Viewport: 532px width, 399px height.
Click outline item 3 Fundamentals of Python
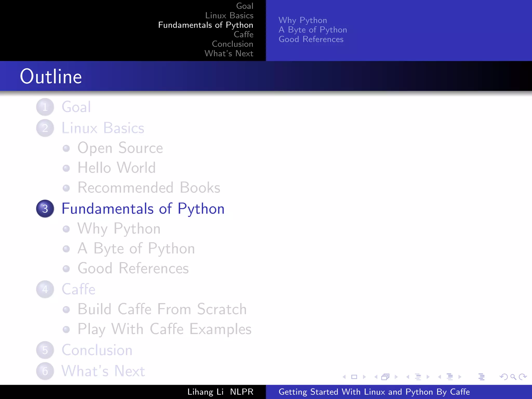[143, 209]
